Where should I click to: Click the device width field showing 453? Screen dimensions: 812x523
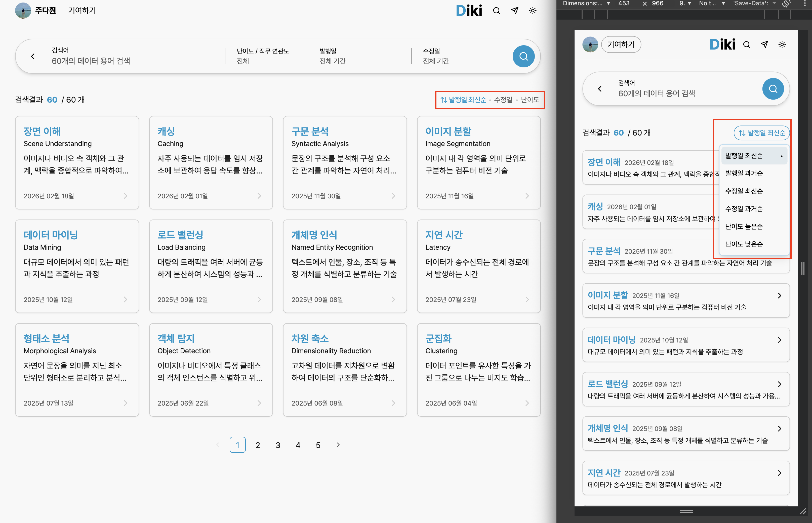point(624,4)
